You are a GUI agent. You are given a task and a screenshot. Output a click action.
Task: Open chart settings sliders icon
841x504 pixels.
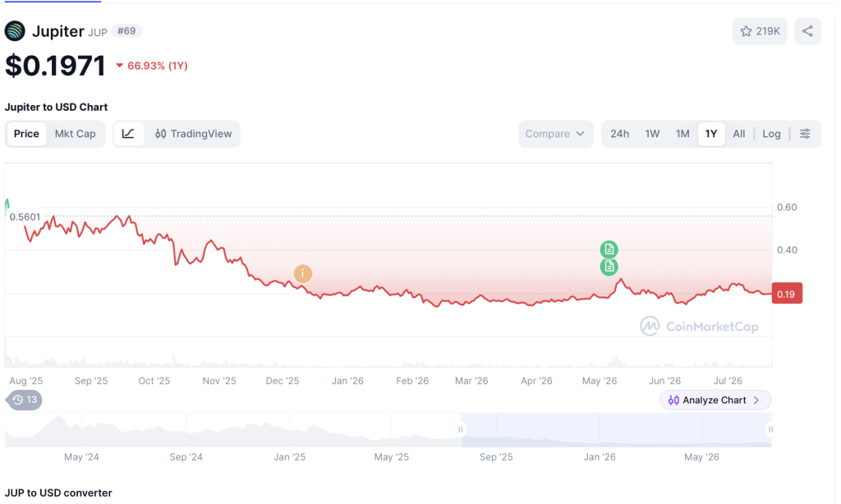coord(805,134)
